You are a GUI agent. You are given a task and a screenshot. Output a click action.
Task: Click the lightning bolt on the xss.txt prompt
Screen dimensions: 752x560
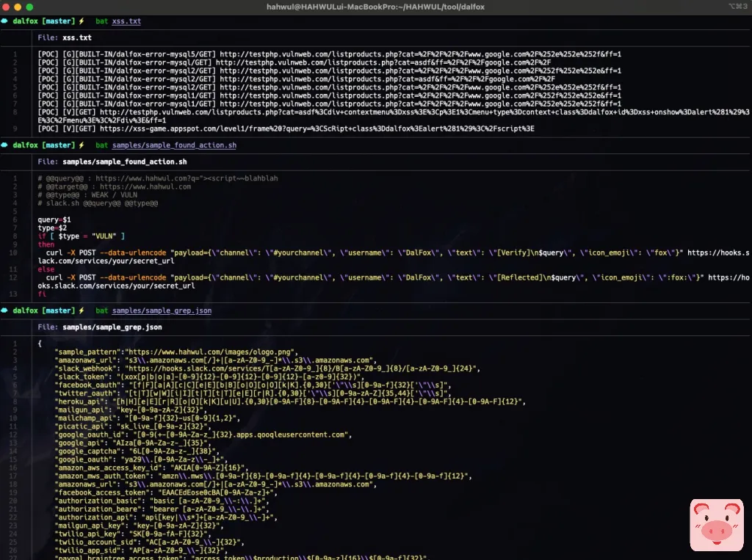click(x=82, y=21)
